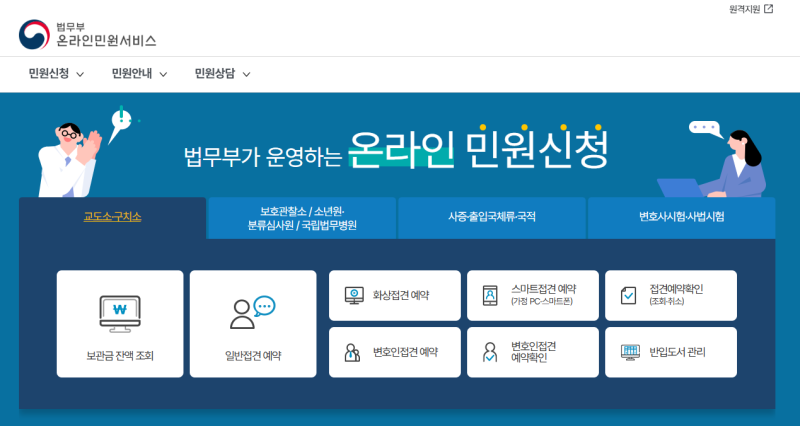Screen dimensions: 800x426
Task: Click the 접견예약확인 document check icon
Action: point(628,295)
